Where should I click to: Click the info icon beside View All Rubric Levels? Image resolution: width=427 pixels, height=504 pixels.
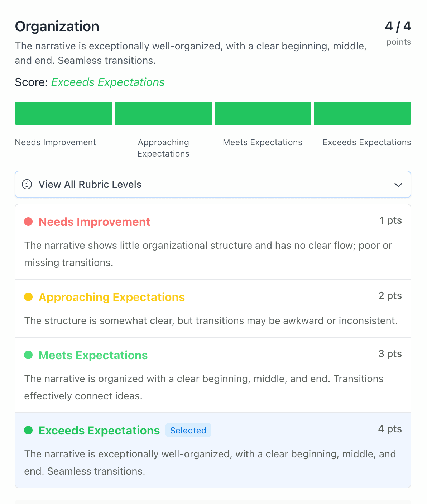point(27,185)
